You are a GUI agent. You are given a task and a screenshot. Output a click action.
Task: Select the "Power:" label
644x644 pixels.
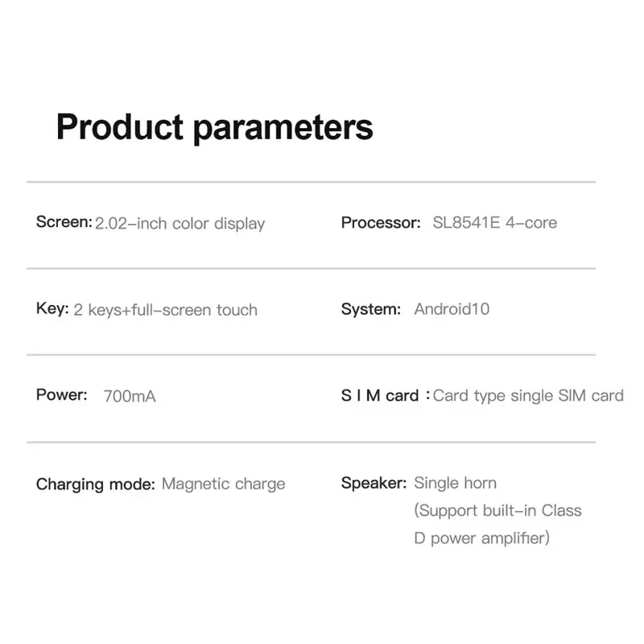tap(61, 395)
